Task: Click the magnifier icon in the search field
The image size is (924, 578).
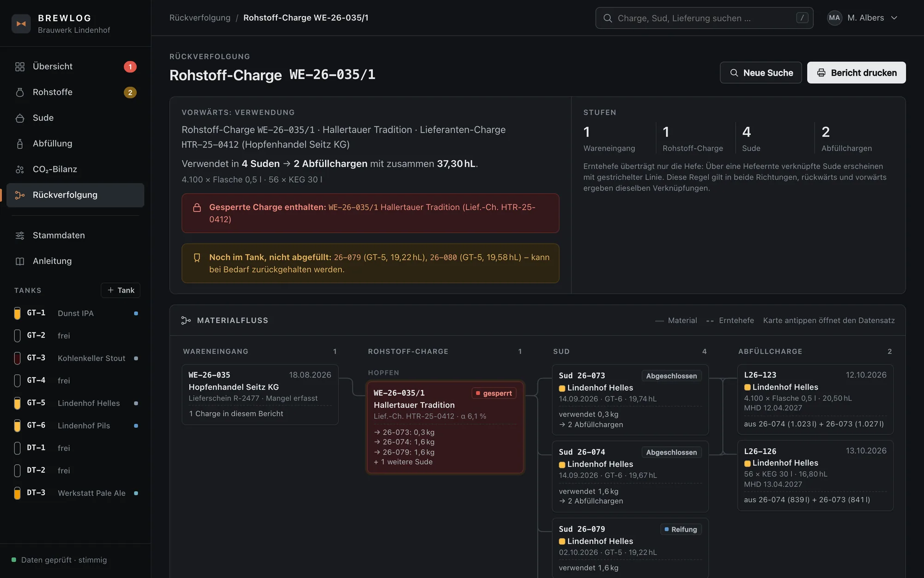Action: click(x=608, y=18)
